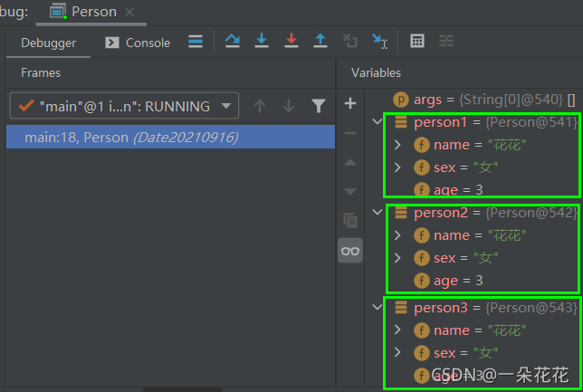The height and width of the screenshot is (392, 583).
Task: Open the thread selector dropdown
Action: click(x=124, y=106)
